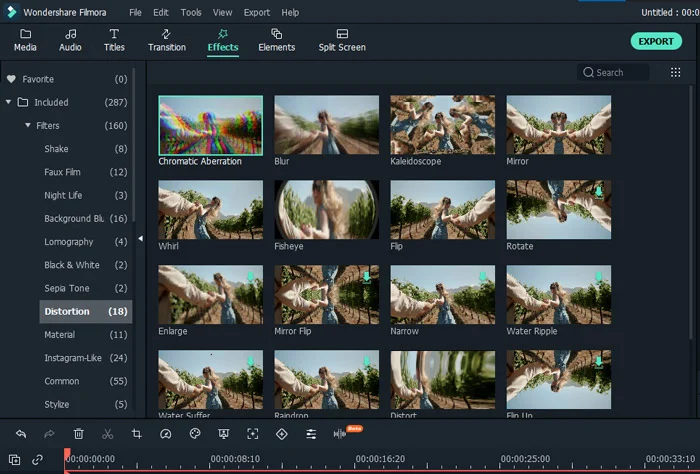The height and width of the screenshot is (474, 700).
Task: Open the audio adjust sliders icon
Action: click(x=311, y=434)
